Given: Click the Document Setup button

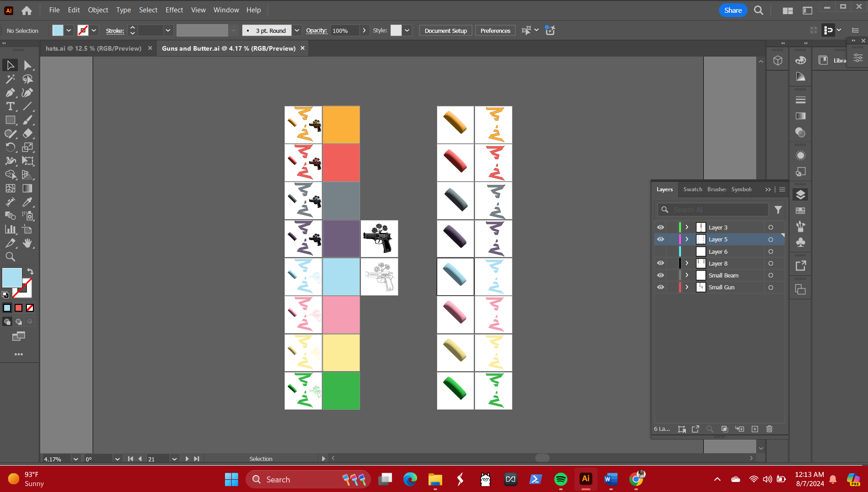Looking at the screenshot, I should (x=445, y=31).
